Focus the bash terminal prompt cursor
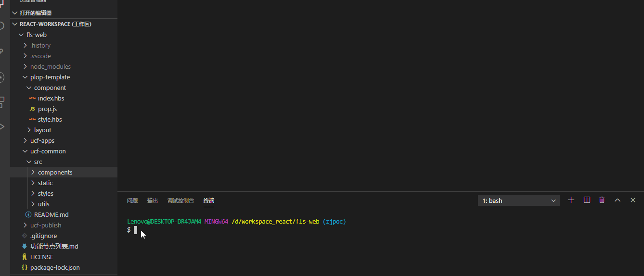Viewport: 644px width, 276px height. point(136,230)
